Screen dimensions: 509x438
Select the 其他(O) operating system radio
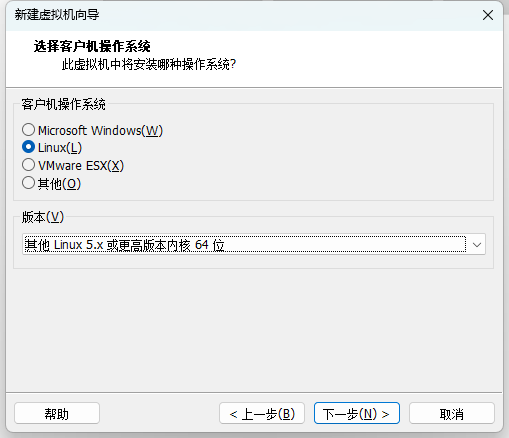click(28, 183)
